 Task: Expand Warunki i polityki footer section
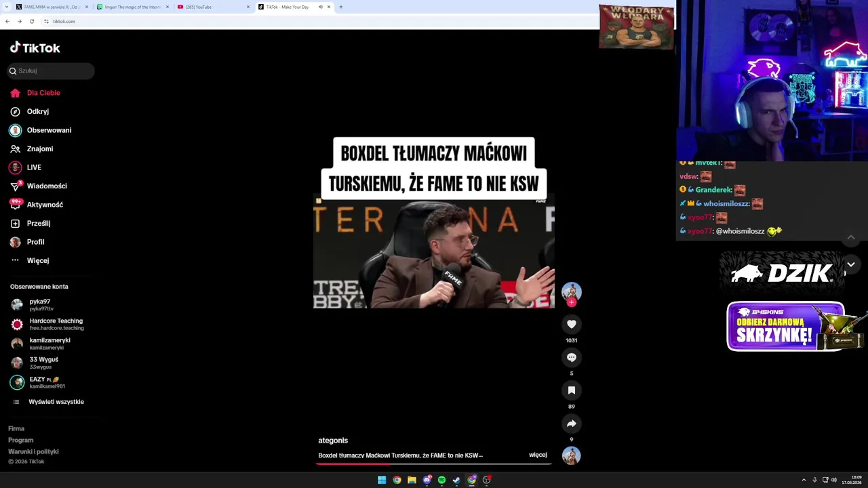(33, 451)
